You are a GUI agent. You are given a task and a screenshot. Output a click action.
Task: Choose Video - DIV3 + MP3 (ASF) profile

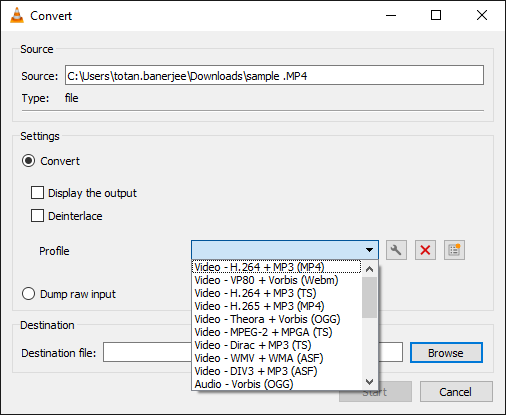click(276, 371)
